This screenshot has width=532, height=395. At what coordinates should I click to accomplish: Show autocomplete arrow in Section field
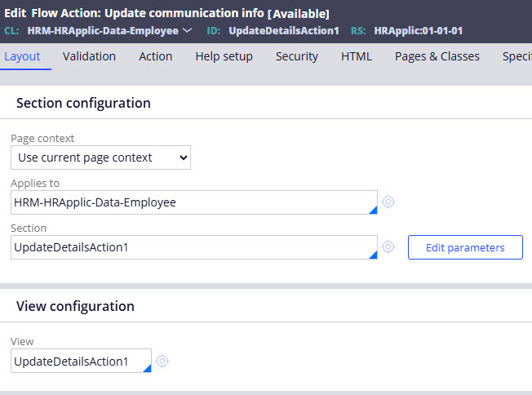pyautogui.click(x=373, y=255)
